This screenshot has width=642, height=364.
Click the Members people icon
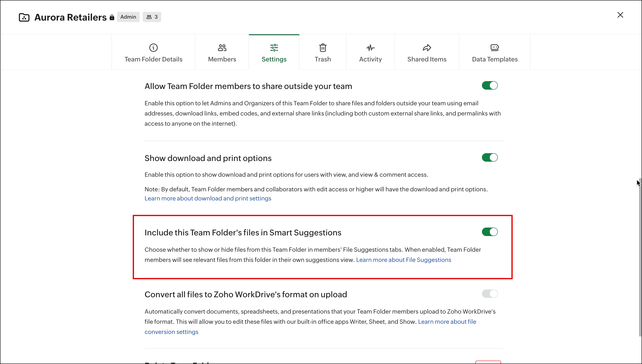(222, 47)
